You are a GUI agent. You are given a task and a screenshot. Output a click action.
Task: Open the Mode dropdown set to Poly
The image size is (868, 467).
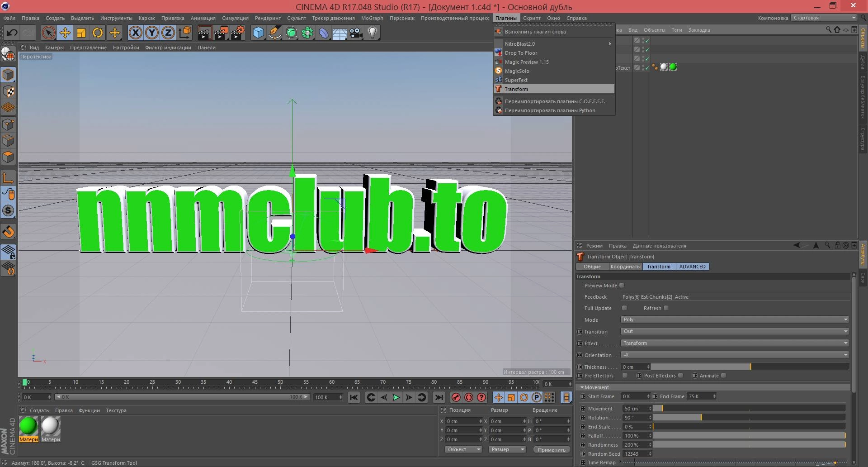(735, 320)
